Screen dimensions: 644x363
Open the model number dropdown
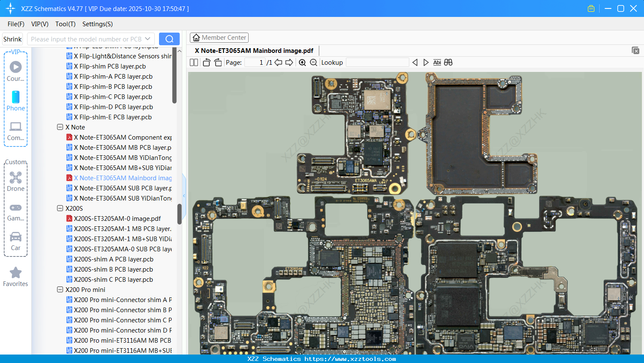pyautogui.click(x=147, y=38)
